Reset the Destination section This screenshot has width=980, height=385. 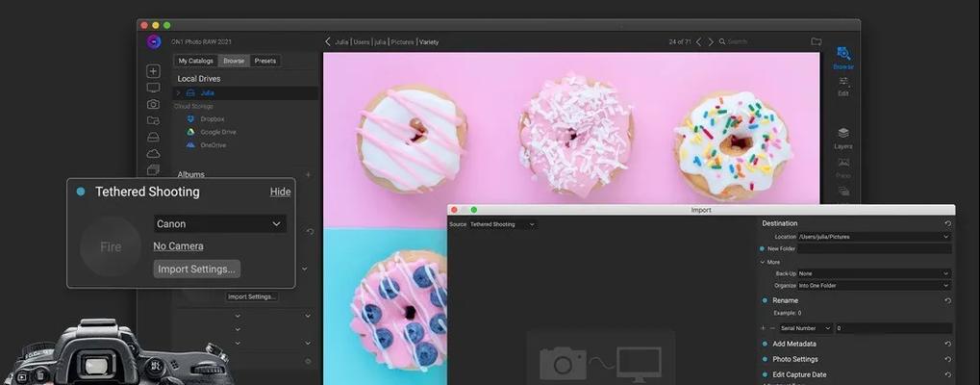(x=947, y=223)
